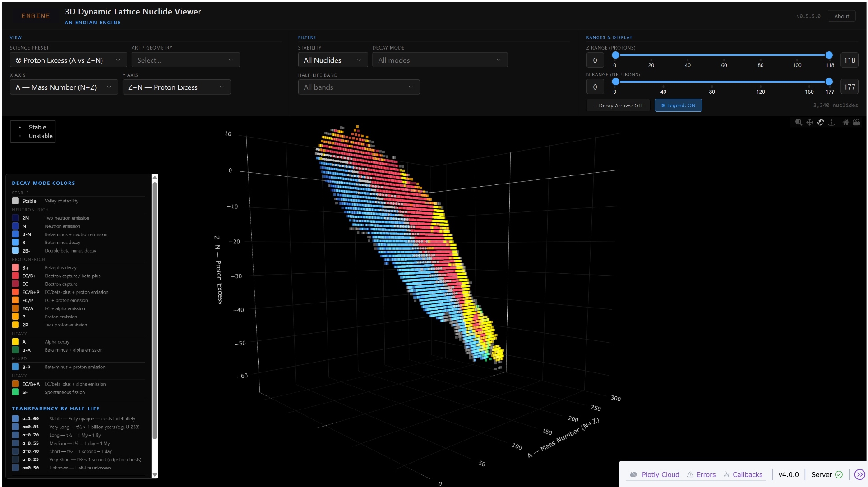Check the Errors indicator

tap(706, 474)
